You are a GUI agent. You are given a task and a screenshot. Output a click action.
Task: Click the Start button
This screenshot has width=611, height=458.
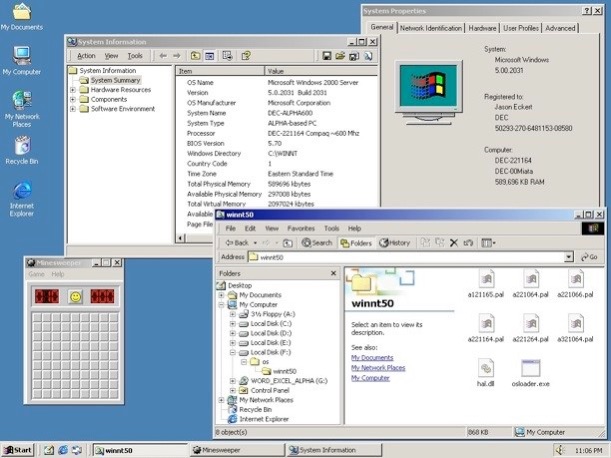click(x=17, y=450)
